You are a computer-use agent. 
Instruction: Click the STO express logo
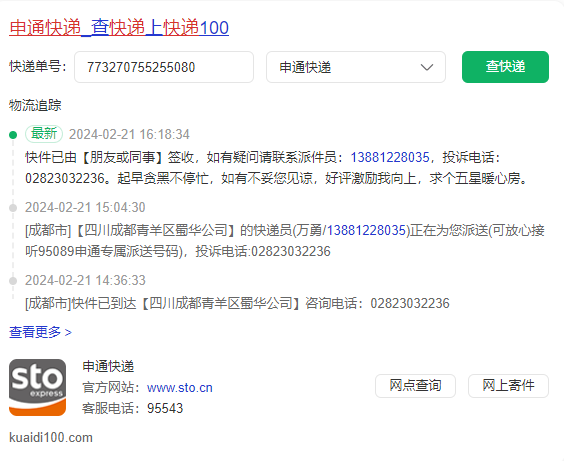click(x=37, y=387)
